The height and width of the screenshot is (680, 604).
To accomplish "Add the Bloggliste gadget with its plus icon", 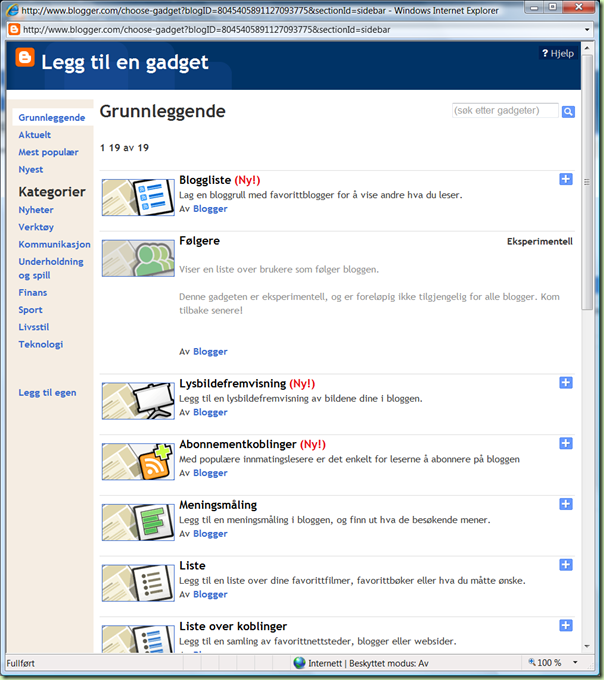I will [565, 179].
